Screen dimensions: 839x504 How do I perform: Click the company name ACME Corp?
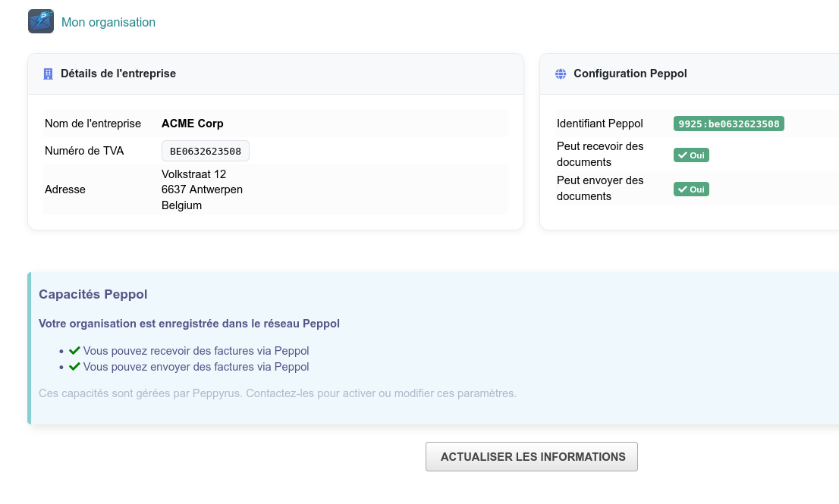tap(193, 124)
